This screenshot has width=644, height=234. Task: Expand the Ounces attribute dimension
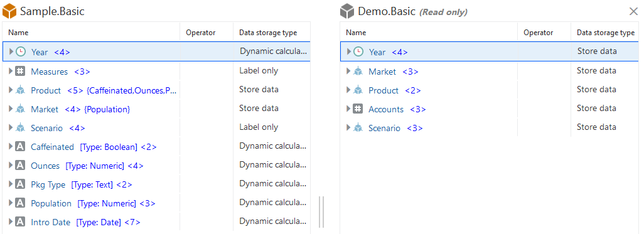(x=11, y=166)
